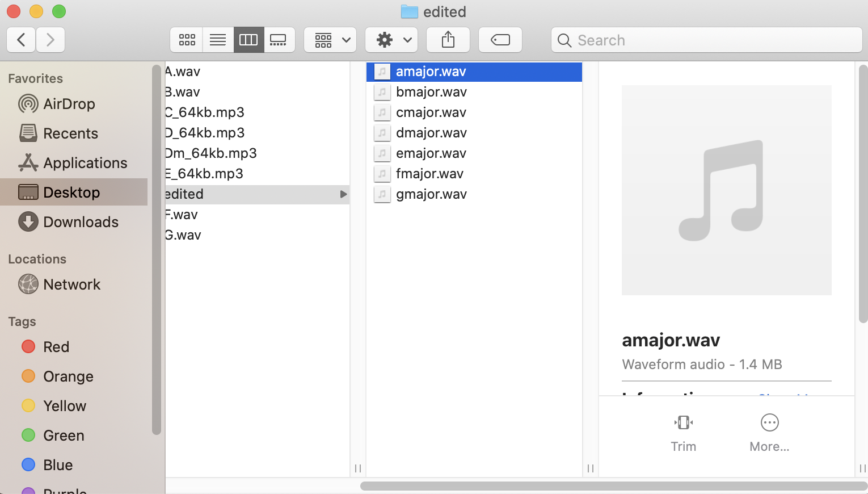The height and width of the screenshot is (494, 868).
Task: Click the Network globe icon
Action: [28, 284]
